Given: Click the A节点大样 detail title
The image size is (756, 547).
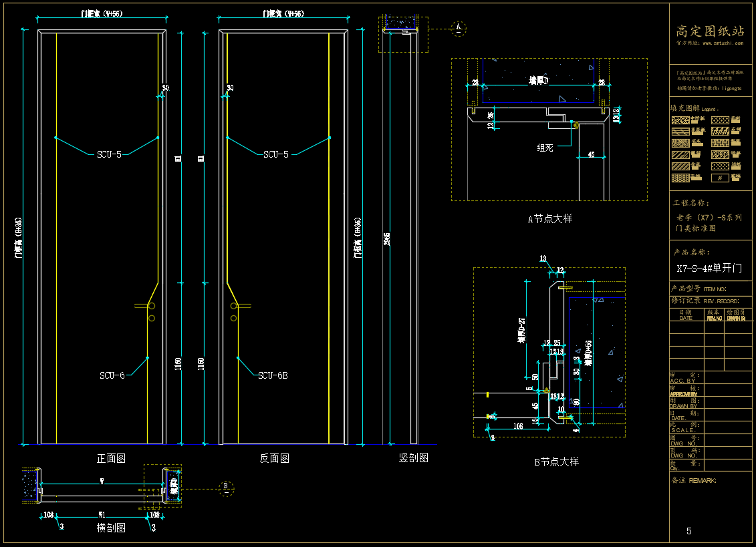Looking at the screenshot, I should coord(549,218).
